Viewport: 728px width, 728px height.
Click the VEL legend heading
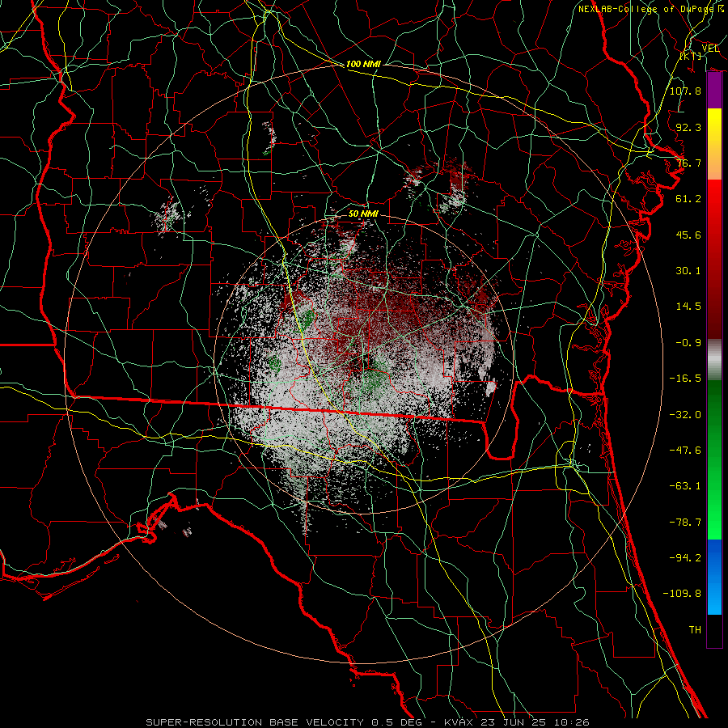pos(710,49)
